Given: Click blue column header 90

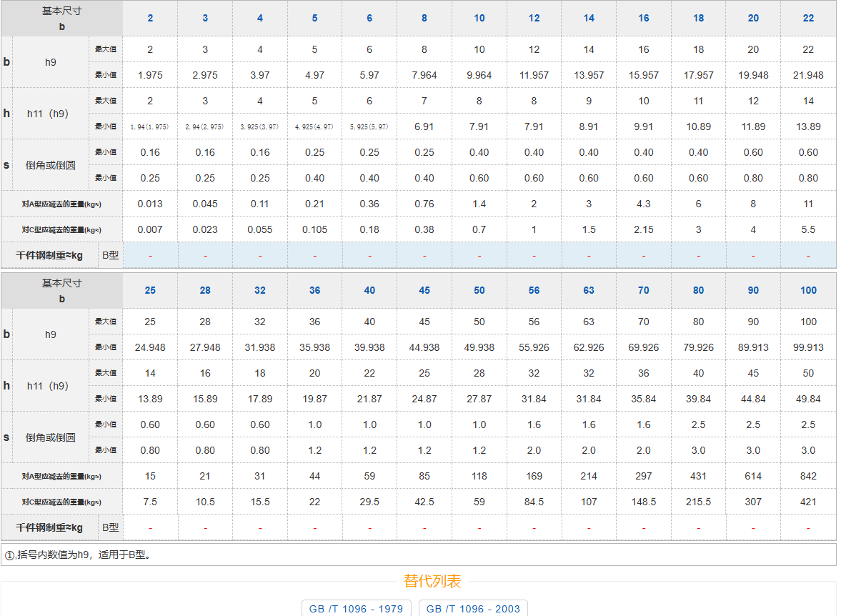Looking at the screenshot, I should point(753,290).
